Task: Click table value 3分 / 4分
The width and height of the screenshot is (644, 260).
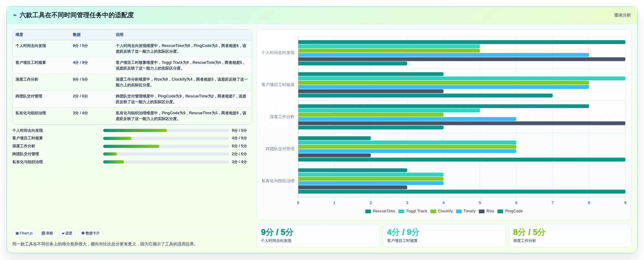Action: point(80,113)
